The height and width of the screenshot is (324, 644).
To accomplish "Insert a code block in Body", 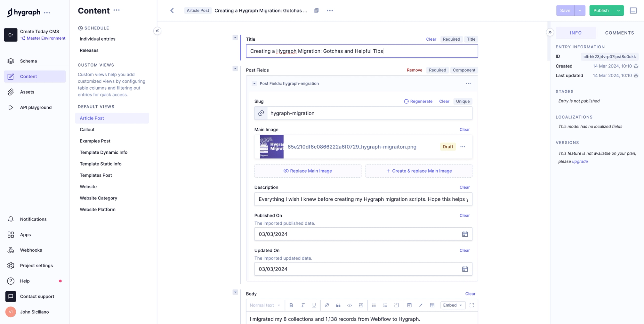I will click(x=396, y=305).
